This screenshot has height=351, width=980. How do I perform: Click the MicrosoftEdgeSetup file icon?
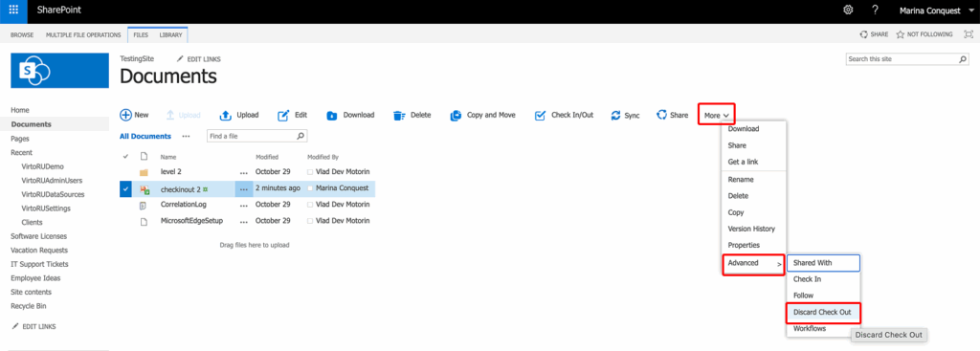(x=144, y=221)
